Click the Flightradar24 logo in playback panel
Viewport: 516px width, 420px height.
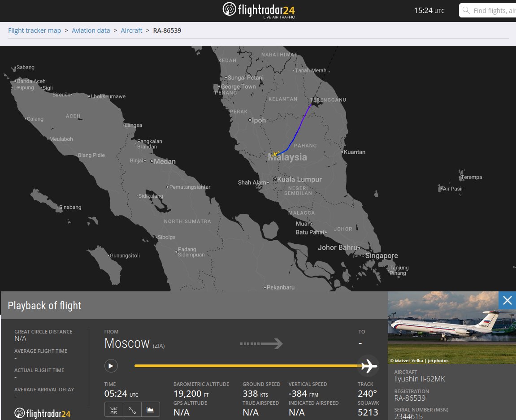[x=43, y=413]
